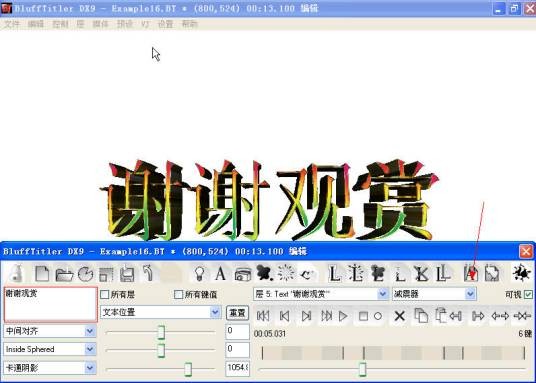536x383 pixels.
Task: Toggle the 所有层 checkbox
Action: (105, 294)
